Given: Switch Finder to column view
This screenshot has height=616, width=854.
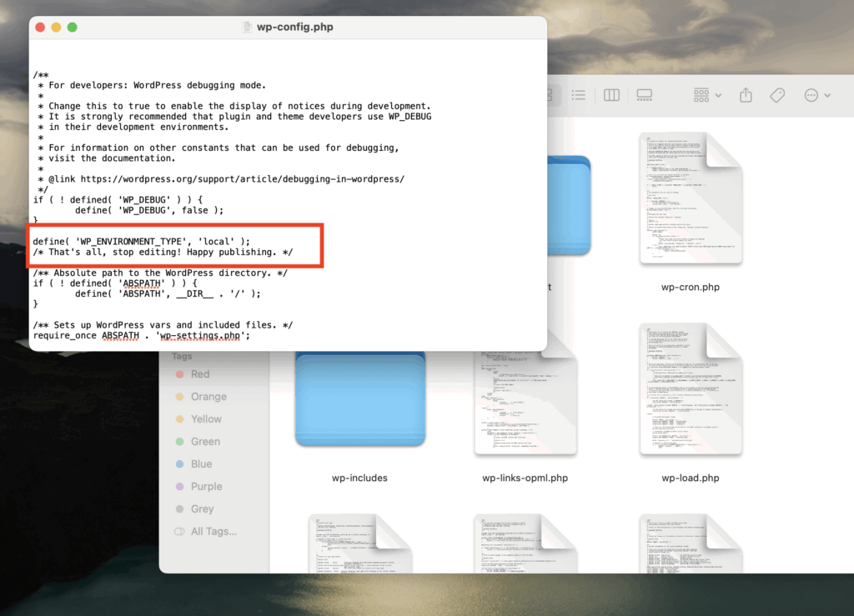Looking at the screenshot, I should click(611, 95).
